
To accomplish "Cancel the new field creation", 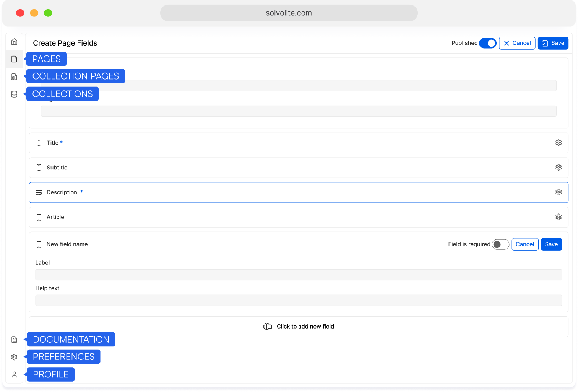I will tap(525, 244).
